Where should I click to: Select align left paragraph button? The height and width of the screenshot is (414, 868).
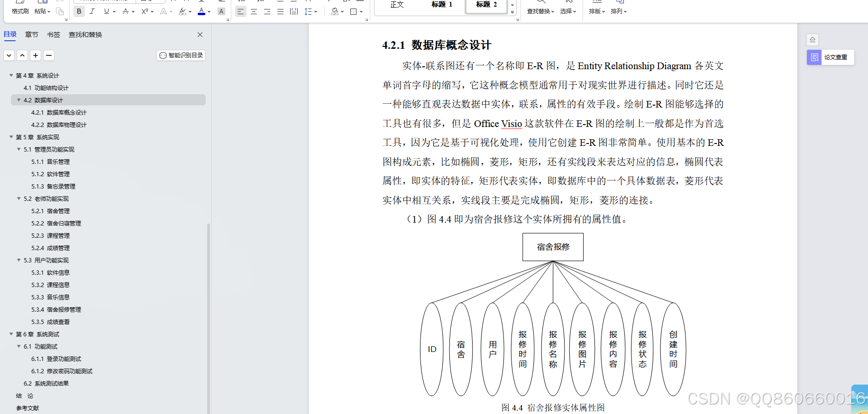(x=241, y=11)
